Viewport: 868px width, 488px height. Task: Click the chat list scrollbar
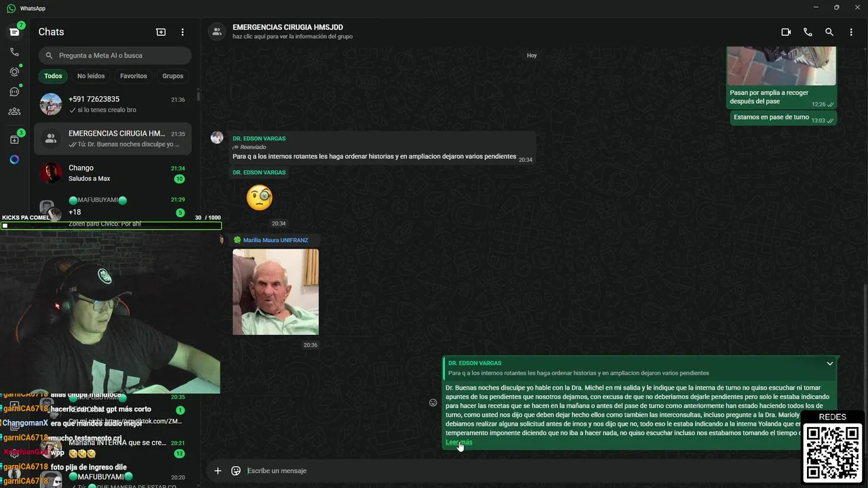(198, 95)
